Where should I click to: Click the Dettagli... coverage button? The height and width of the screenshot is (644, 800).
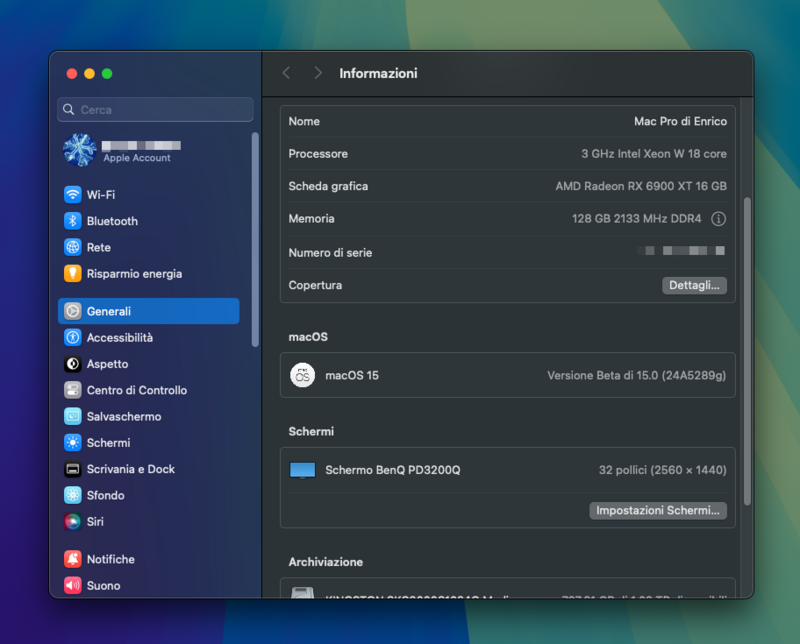[x=694, y=285]
